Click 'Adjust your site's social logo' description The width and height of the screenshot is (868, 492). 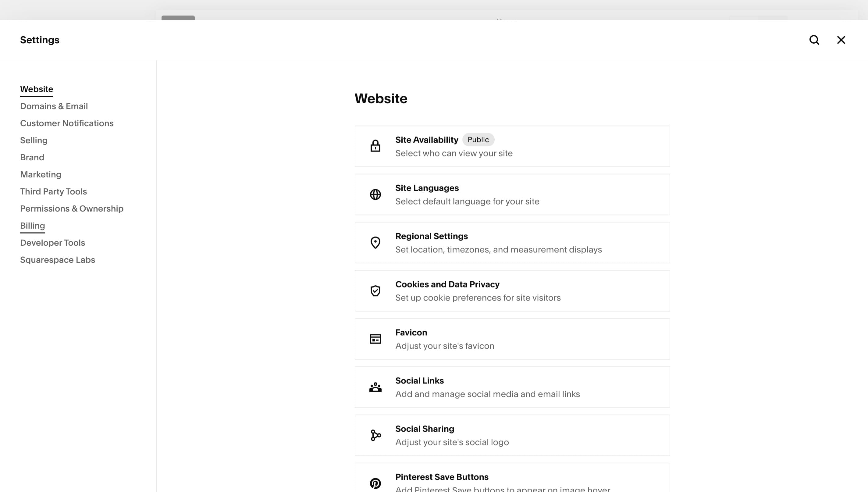tap(452, 442)
